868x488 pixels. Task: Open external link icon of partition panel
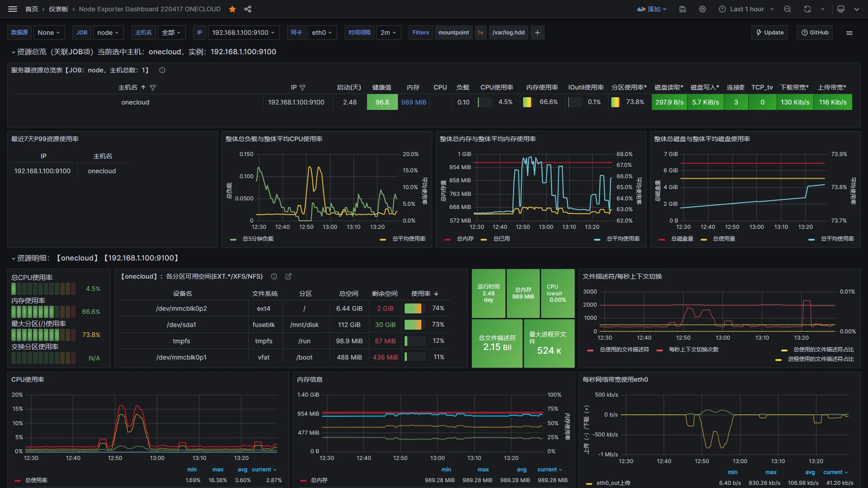click(x=288, y=276)
